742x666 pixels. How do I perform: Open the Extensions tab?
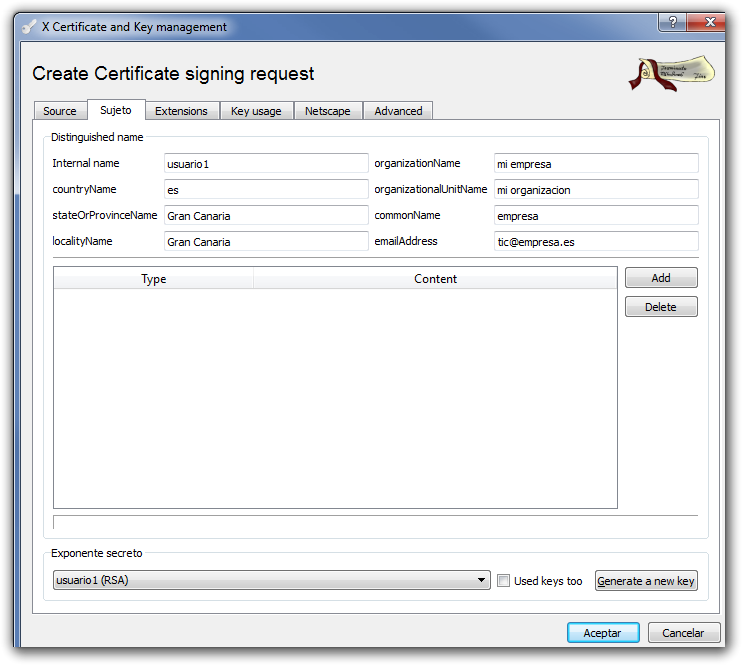point(181,111)
